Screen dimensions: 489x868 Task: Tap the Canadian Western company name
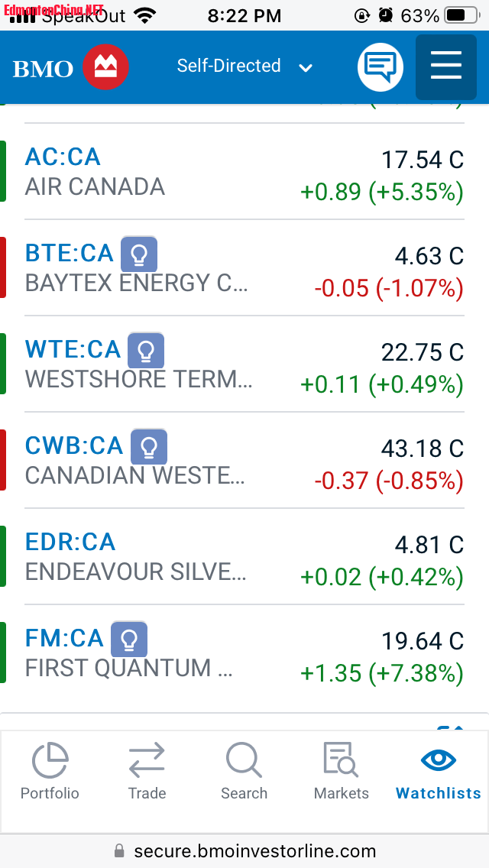pos(135,476)
